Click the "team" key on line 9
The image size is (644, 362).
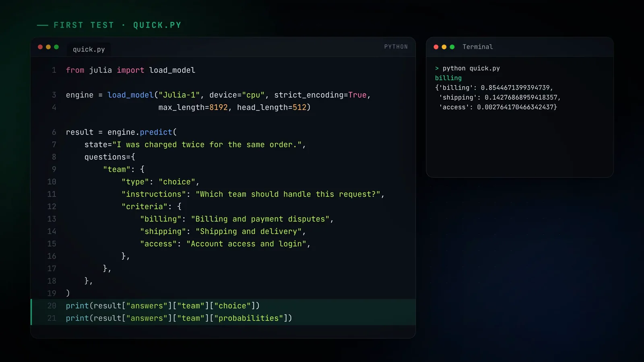tap(117, 169)
